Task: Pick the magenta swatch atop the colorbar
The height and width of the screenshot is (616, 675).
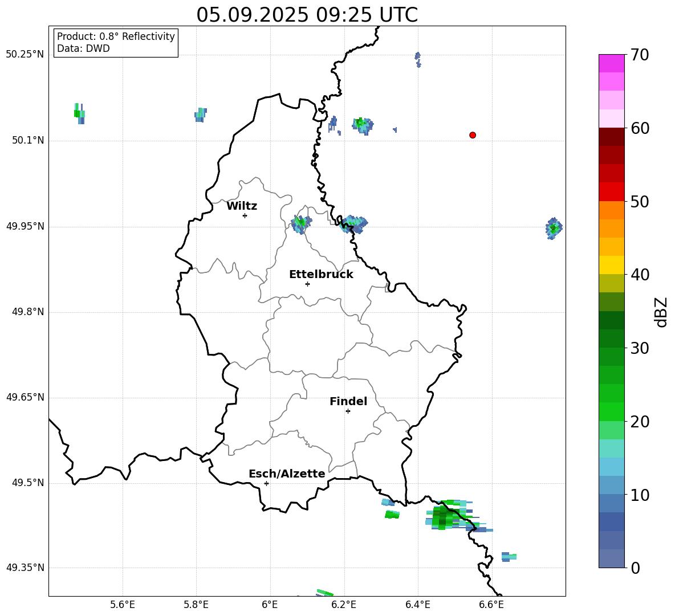Action: tap(612, 63)
